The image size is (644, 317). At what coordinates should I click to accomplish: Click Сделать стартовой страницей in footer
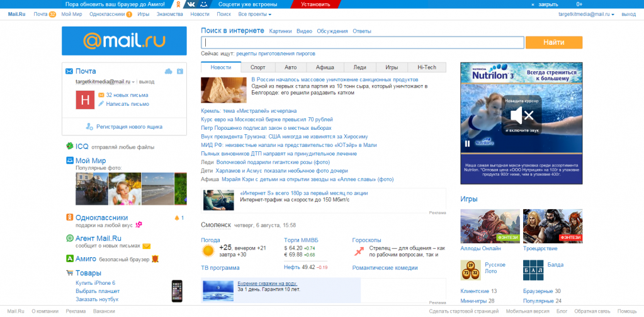(464, 311)
